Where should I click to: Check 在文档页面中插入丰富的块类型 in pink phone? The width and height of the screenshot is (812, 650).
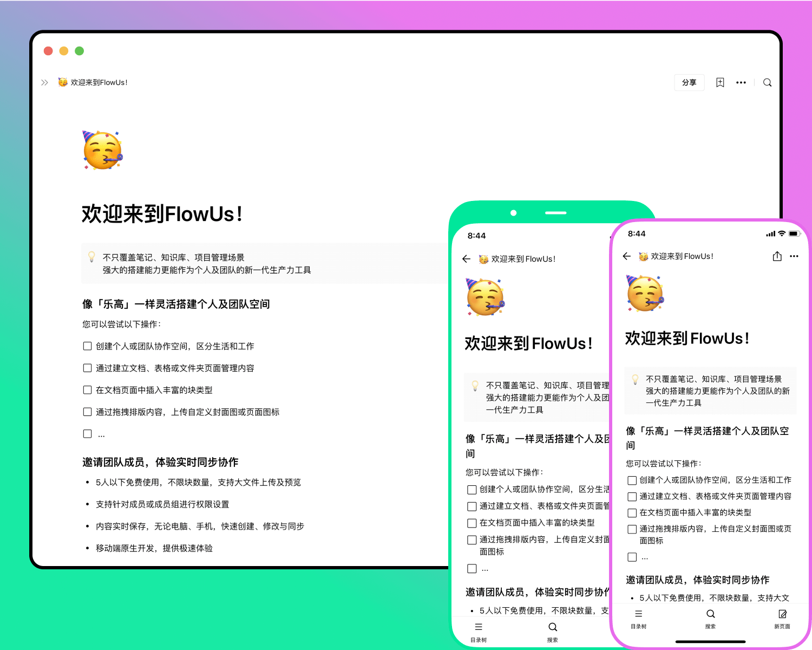632,513
